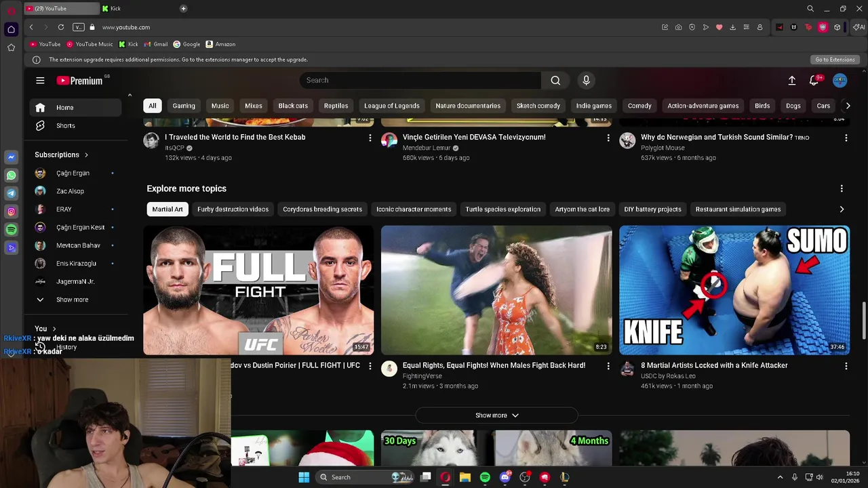Open Instagram in browser sidebar
The height and width of the screenshot is (488, 868).
[11, 212]
